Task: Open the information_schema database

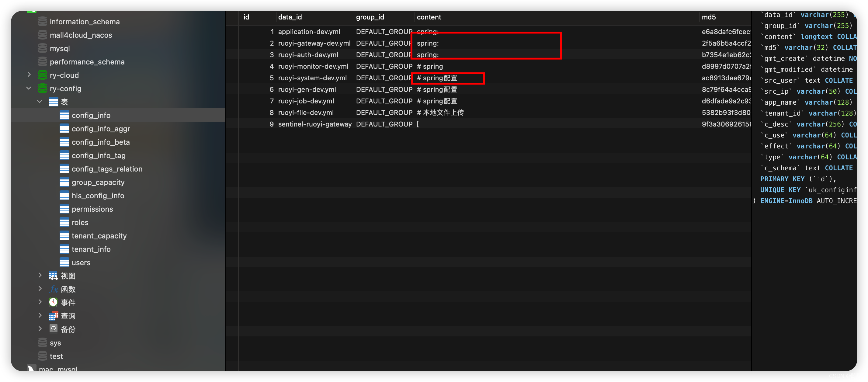Action: (85, 21)
